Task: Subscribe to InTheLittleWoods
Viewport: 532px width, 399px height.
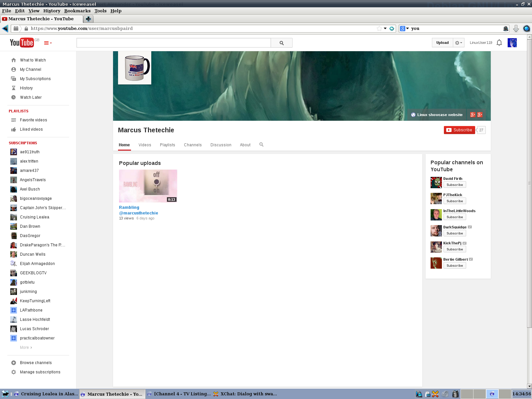Action: [x=455, y=217]
